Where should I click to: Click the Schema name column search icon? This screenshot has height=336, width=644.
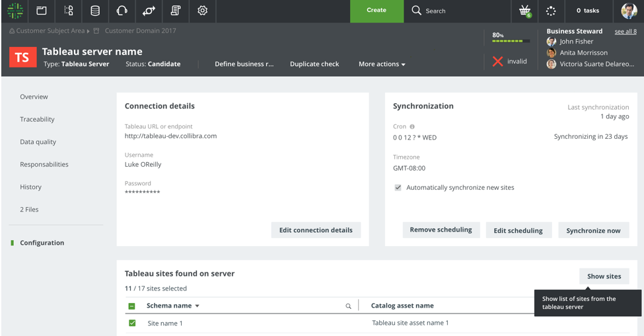click(x=348, y=306)
